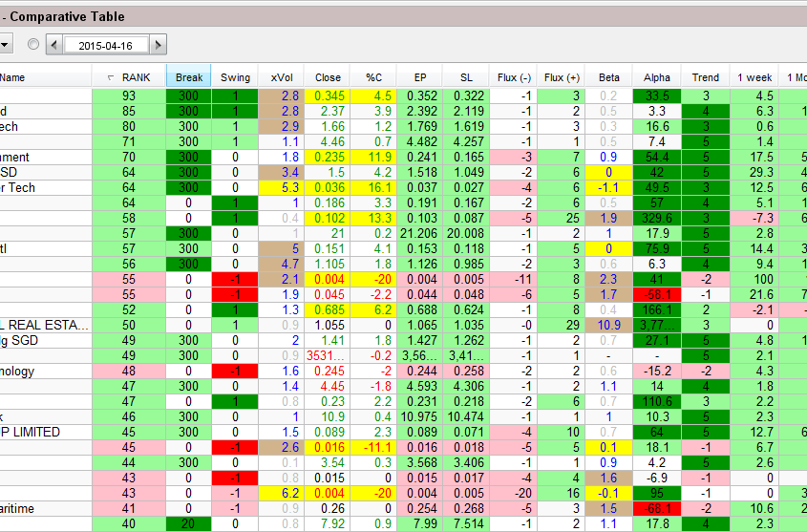This screenshot has height=532, width=807.
Task: Click the SL column header
Action: pos(465,77)
